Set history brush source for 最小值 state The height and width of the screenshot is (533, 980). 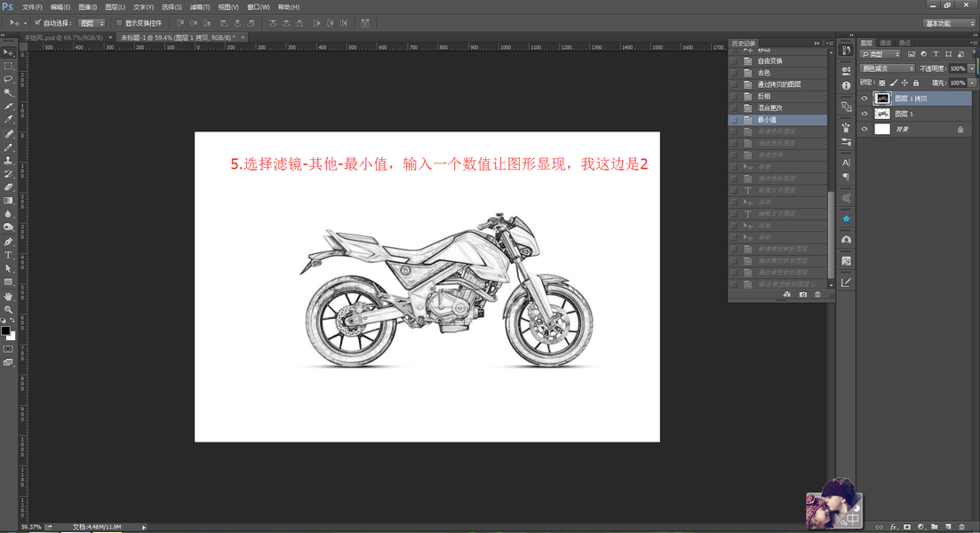click(x=734, y=119)
